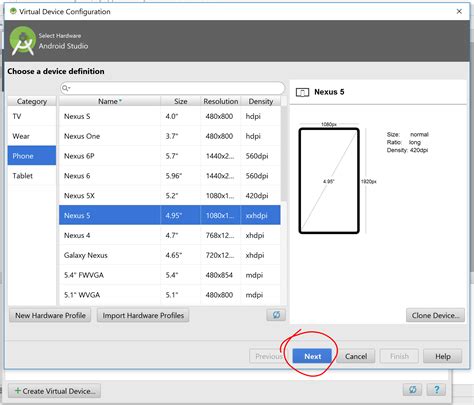The height and width of the screenshot is (405, 474).
Task: Click 768x12... resolution cell
Action: pos(220,235)
